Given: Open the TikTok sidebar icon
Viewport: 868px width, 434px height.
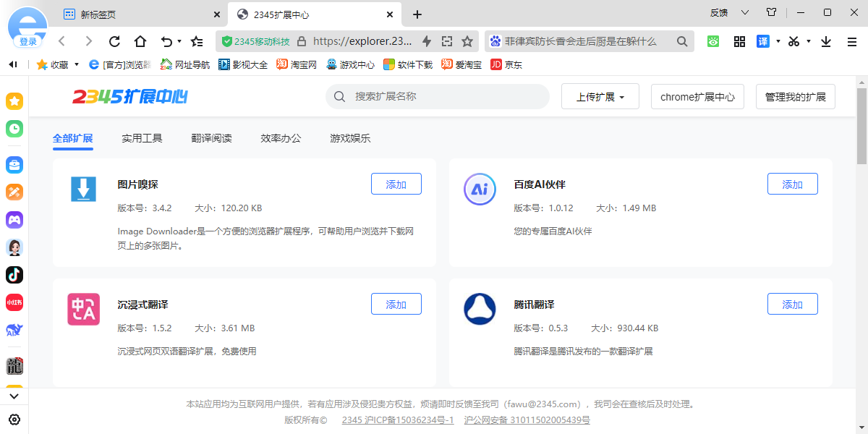Looking at the screenshot, I should point(14,275).
